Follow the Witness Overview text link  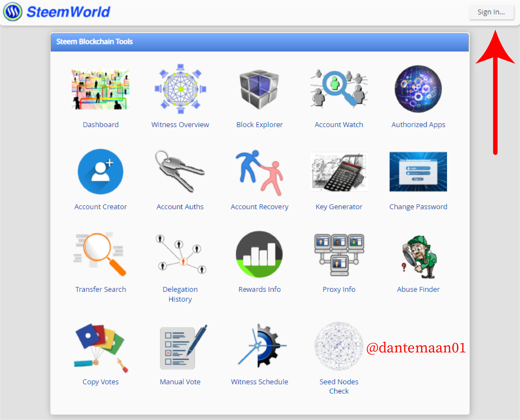180,125
